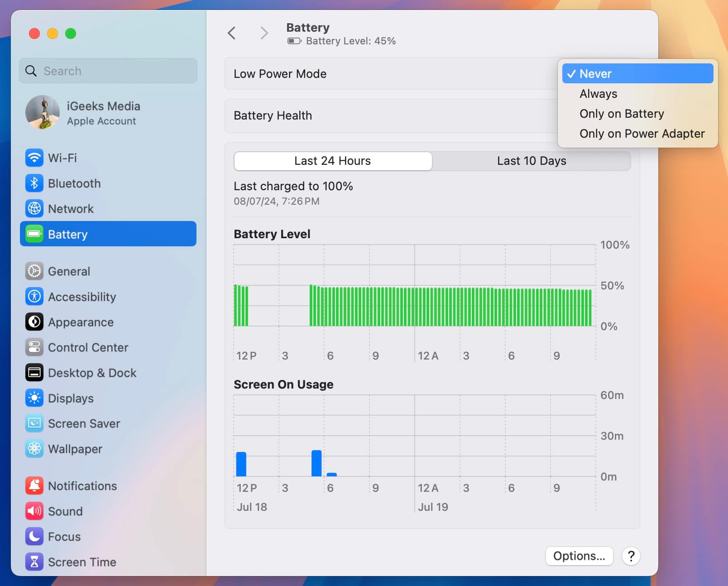Viewport: 728px width, 586px height.
Task: Go back with left chevron arrow
Action: [232, 33]
